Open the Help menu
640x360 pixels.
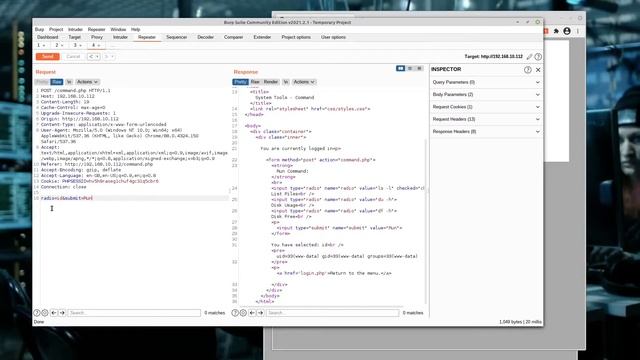click(136, 30)
